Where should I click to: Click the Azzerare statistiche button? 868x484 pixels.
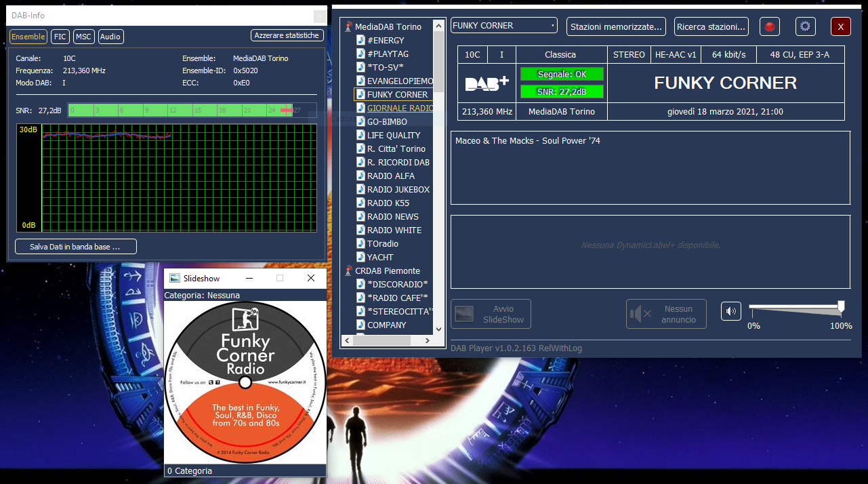287,35
